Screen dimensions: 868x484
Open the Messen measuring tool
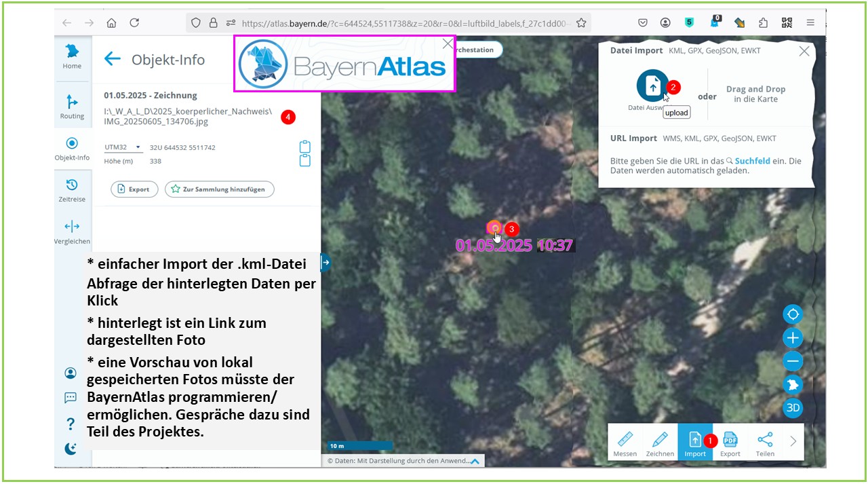click(625, 443)
